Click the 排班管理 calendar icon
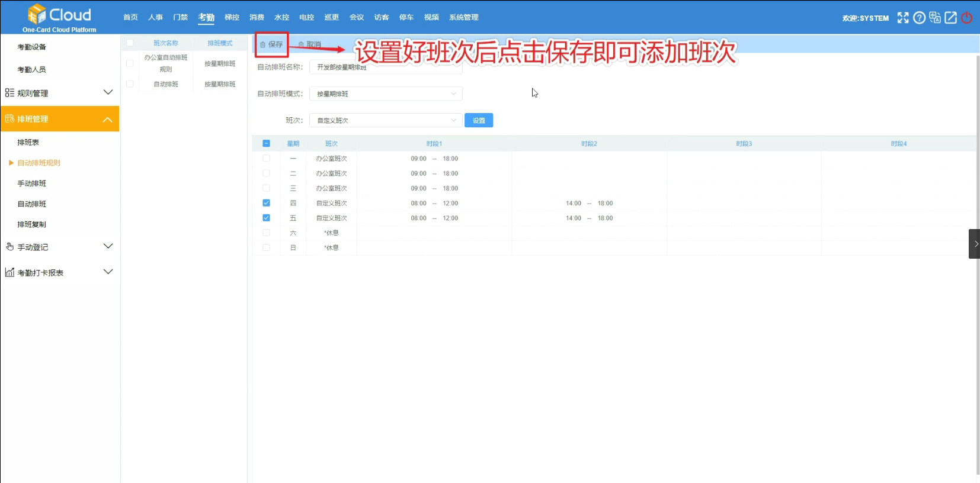Viewport: 980px width, 483px height. point(9,119)
